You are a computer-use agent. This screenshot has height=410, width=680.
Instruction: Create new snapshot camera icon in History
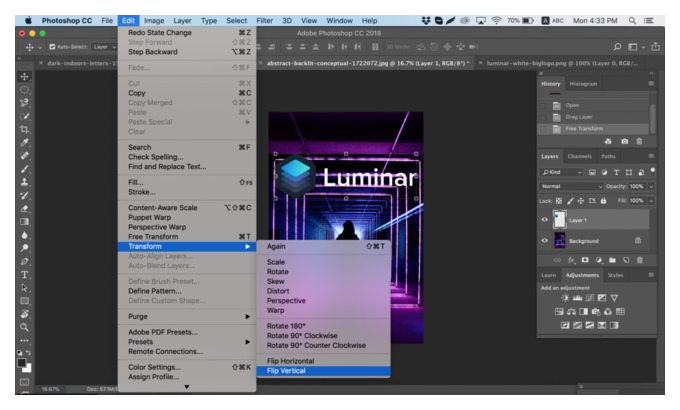[x=624, y=141]
